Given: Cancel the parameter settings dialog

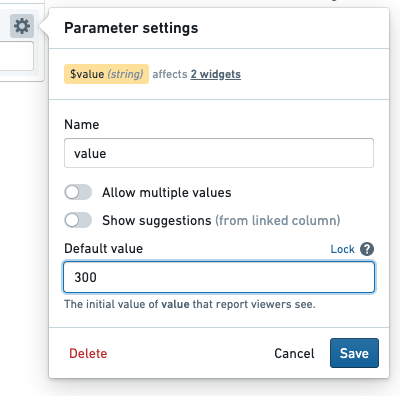Looking at the screenshot, I should [294, 353].
